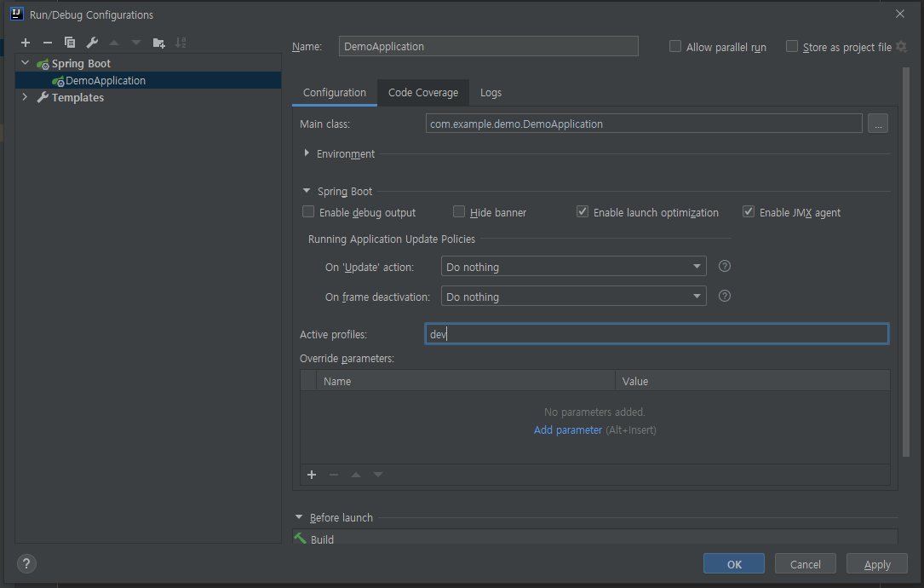
Task: Add a new run configuration
Action: [x=26, y=43]
